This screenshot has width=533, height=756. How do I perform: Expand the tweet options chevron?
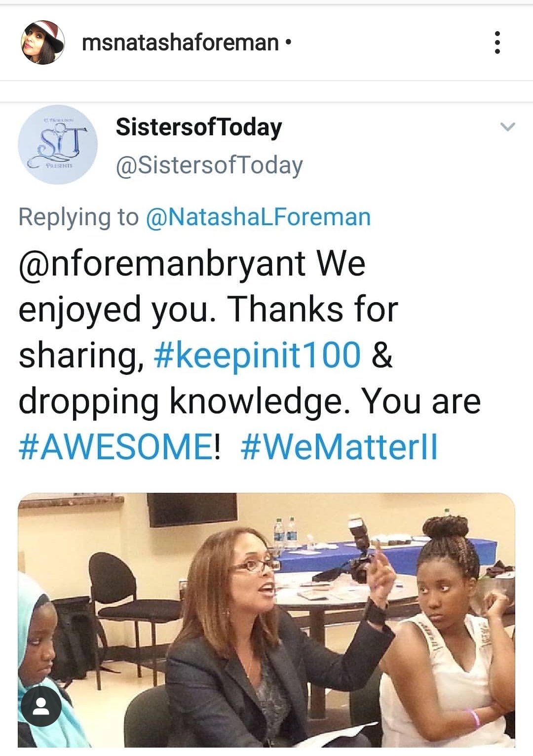coord(507,127)
